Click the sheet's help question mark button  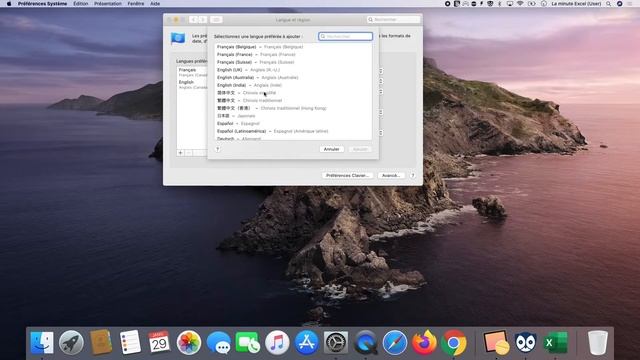coord(218,149)
